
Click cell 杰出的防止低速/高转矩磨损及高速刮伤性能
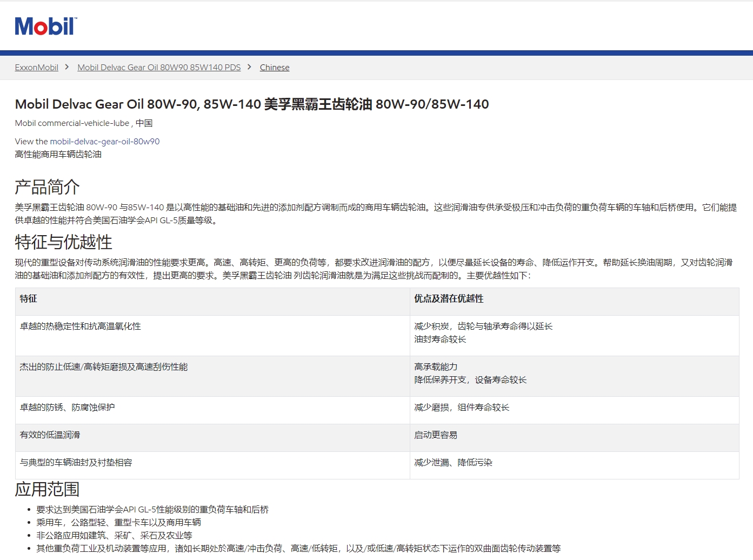pyautogui.click(x=212, y=376)
